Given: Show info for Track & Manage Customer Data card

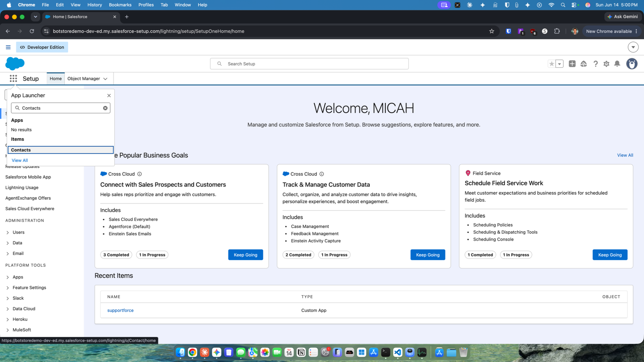Looking at the screenshot, I should (322, 174).
